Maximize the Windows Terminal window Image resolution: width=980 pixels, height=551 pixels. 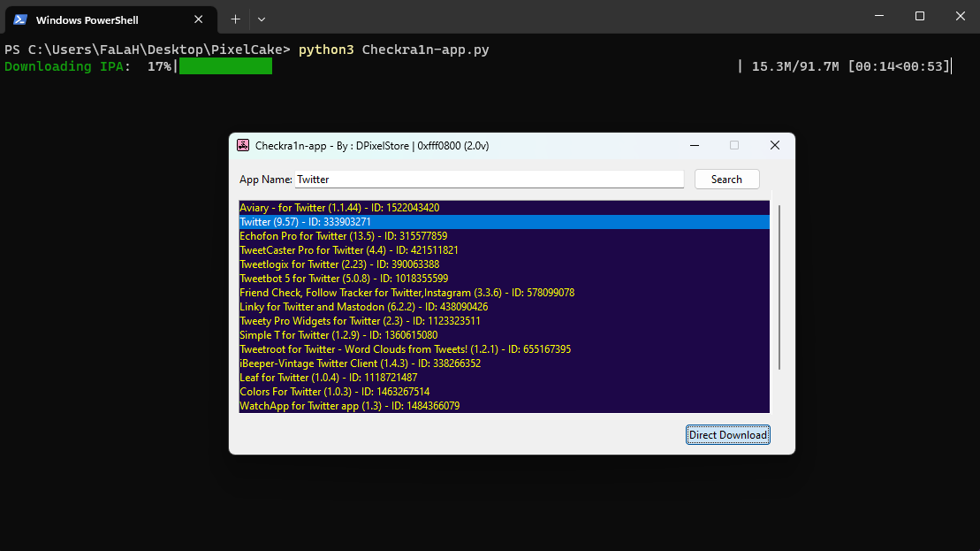919,16
